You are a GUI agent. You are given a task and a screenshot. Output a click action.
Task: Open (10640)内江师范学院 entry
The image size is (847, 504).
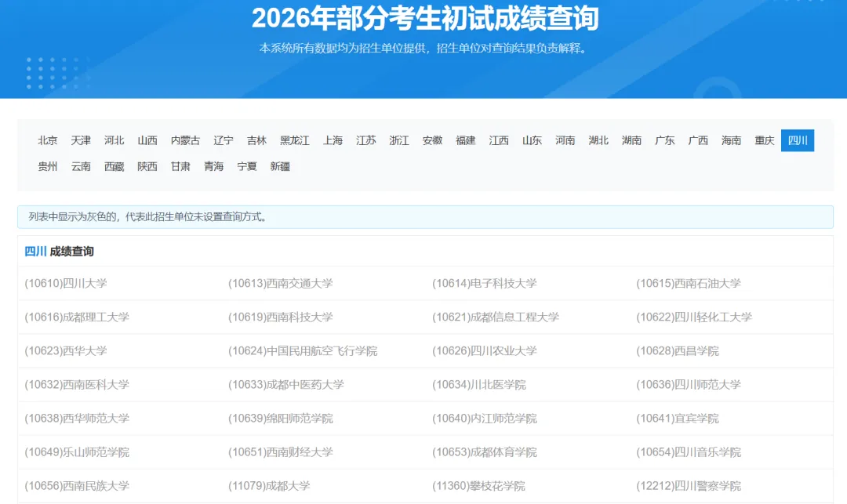click(x=485, y=419)
